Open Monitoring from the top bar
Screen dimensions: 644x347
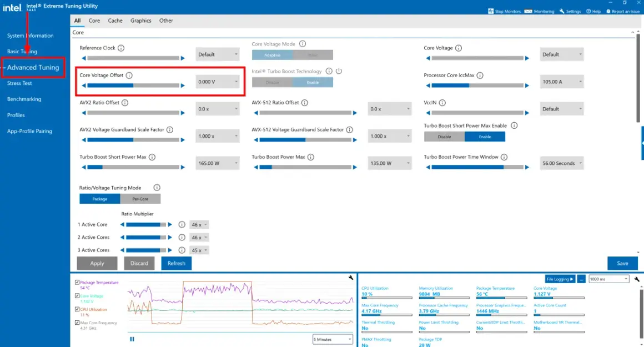click(539, 11)
